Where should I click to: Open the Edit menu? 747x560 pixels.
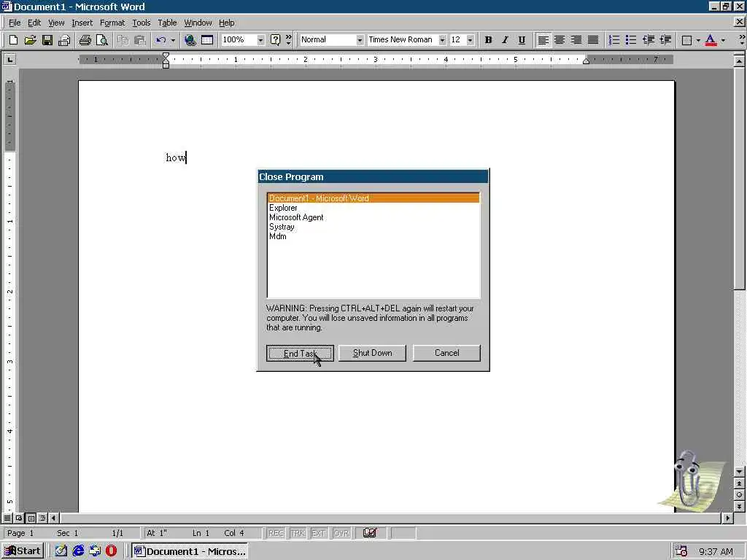point(34,23)
